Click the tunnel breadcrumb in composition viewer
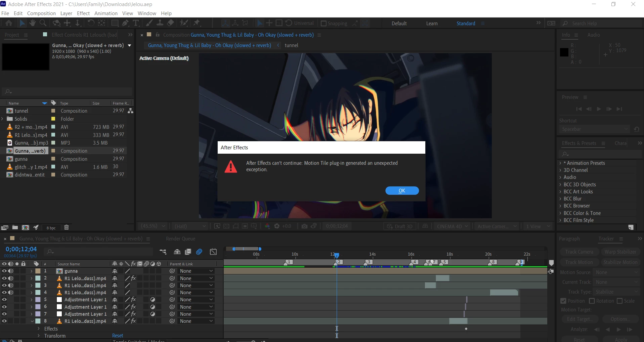Image resolution: width=644 pixels, height=342 pixels. click(291, 45)
